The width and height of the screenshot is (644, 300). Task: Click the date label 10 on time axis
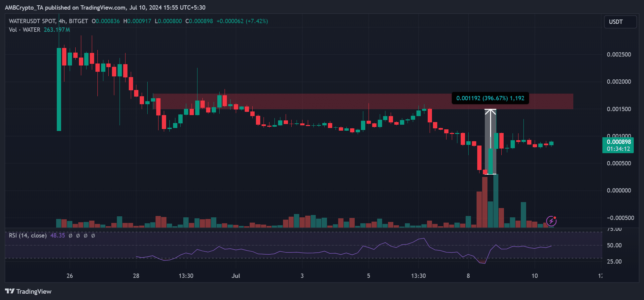tap(535, 276)
